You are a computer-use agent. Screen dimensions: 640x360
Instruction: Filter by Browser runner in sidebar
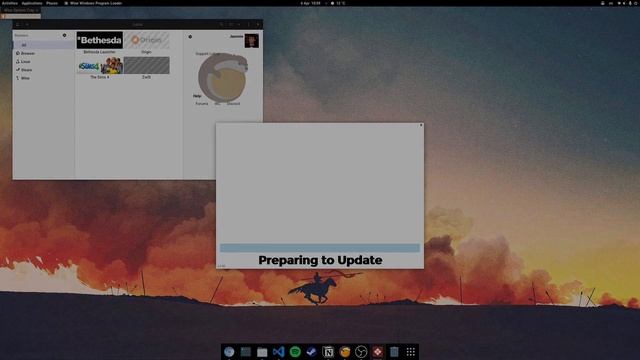pos(43,53)
